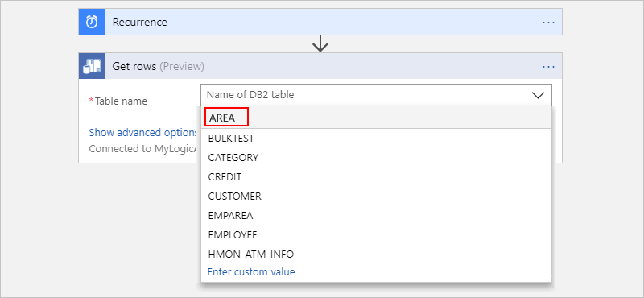Click the DB2 Get rows connector icon
Image resolution: width=644 pixels, height=298 pixels.
(92, 66)
